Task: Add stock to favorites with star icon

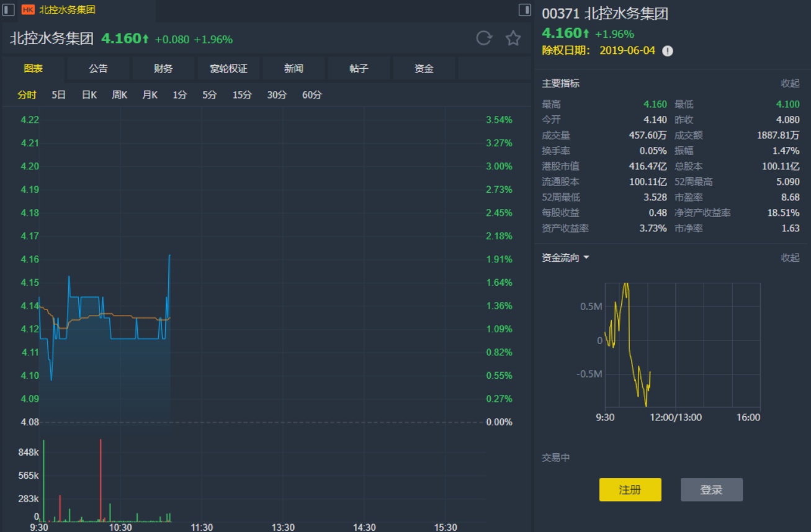Action: pyautogui.click(x=513, y=38)
